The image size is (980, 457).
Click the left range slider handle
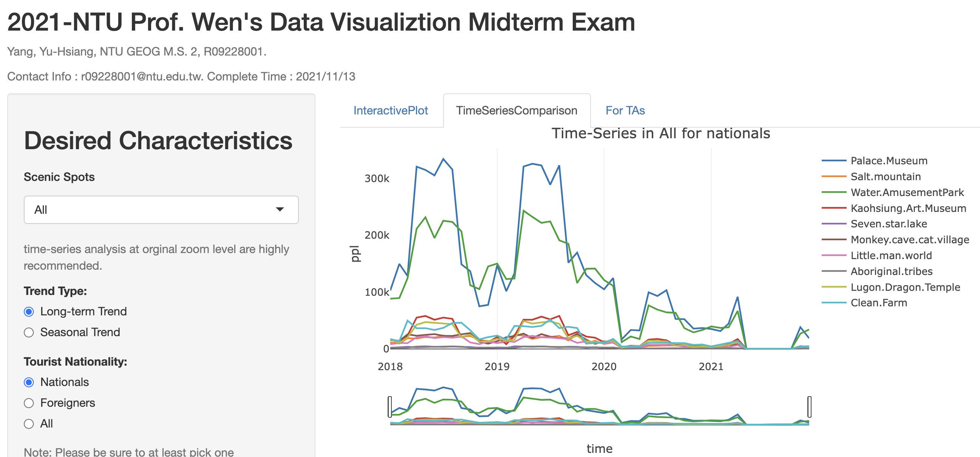[390, 406]
